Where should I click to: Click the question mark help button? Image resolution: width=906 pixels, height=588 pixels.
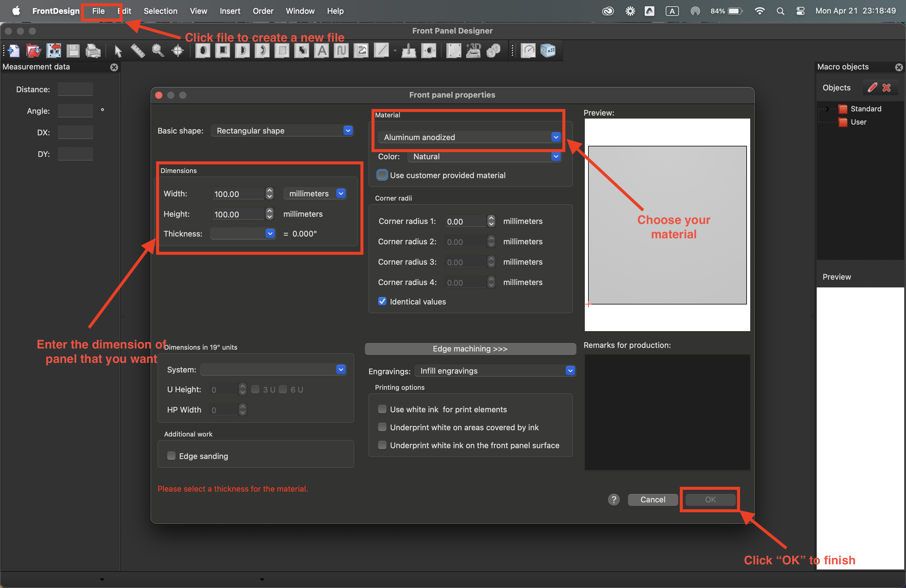pos(614,499)
